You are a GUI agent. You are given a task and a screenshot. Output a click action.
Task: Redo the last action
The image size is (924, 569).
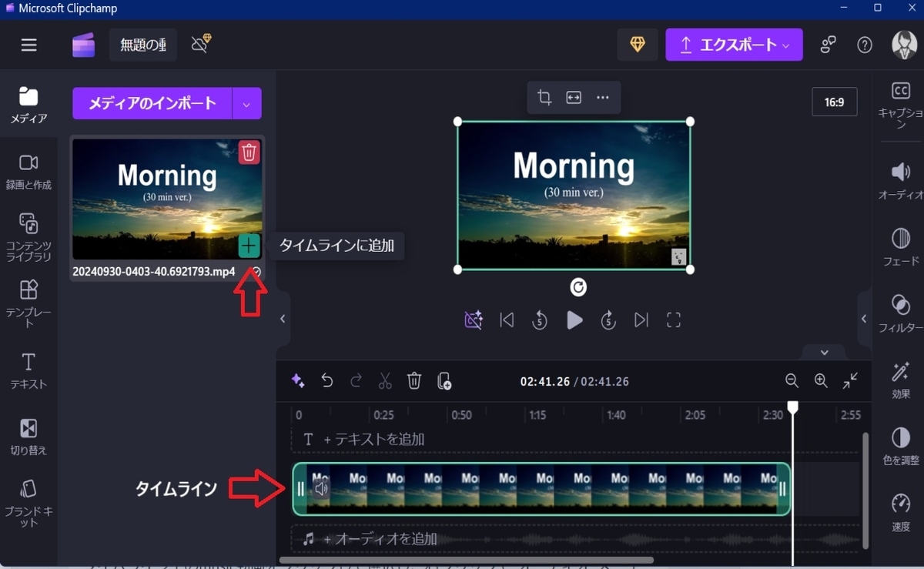(356, 380)
